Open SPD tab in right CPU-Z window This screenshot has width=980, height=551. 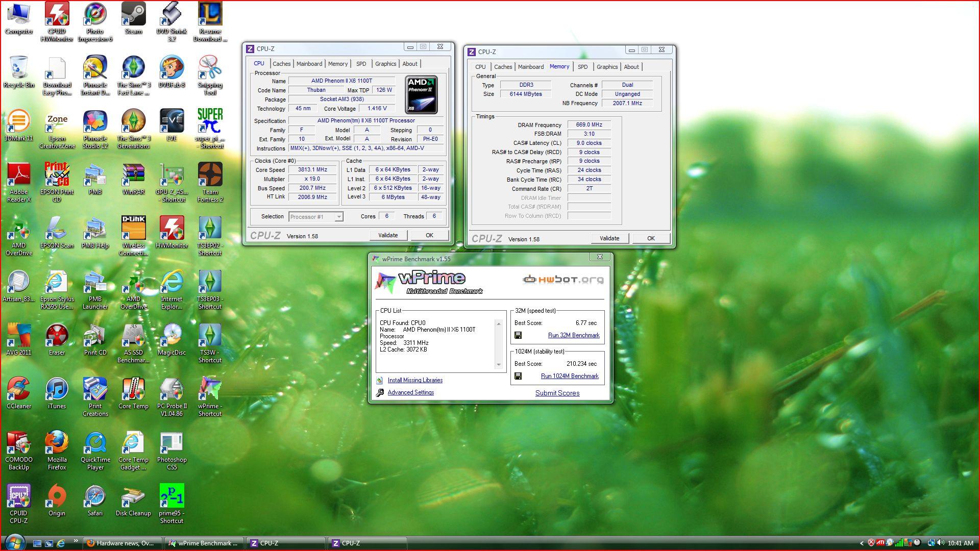tap(582, 67)
